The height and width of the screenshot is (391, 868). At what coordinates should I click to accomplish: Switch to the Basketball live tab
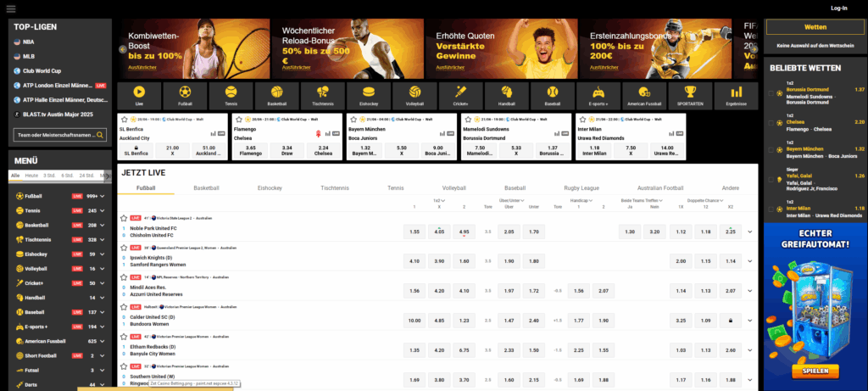coord(207,188)
